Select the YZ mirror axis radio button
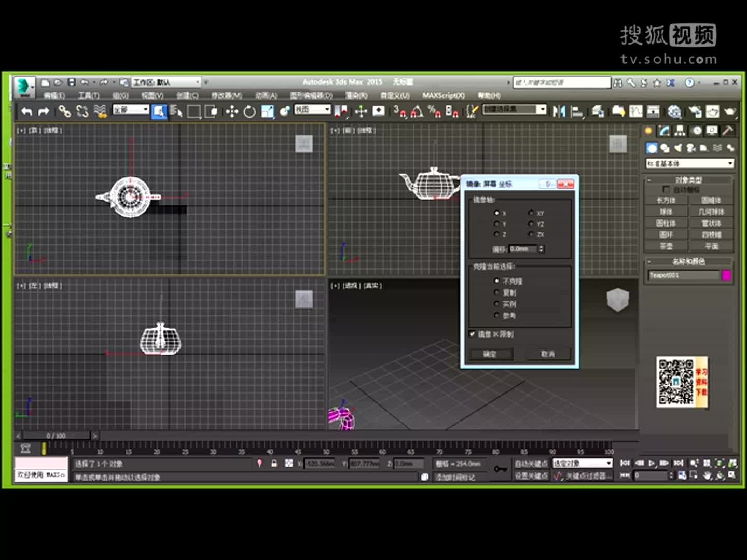 coord(531,224)
